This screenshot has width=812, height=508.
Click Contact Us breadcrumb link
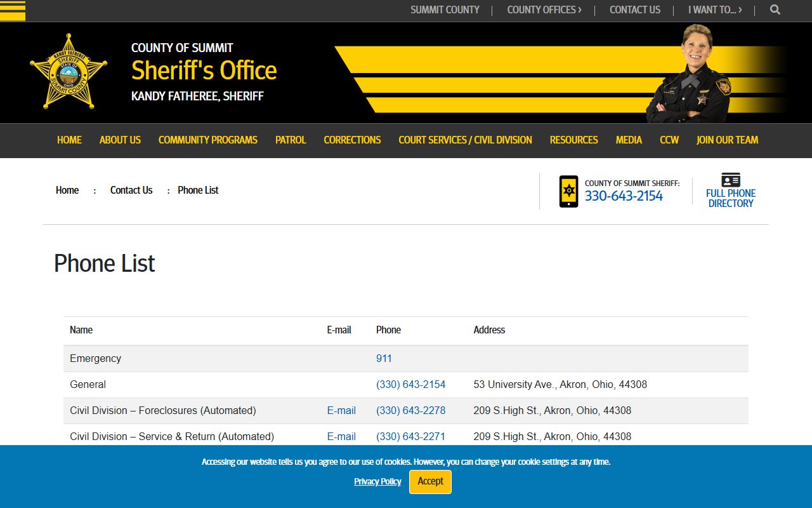click(131, 190)
